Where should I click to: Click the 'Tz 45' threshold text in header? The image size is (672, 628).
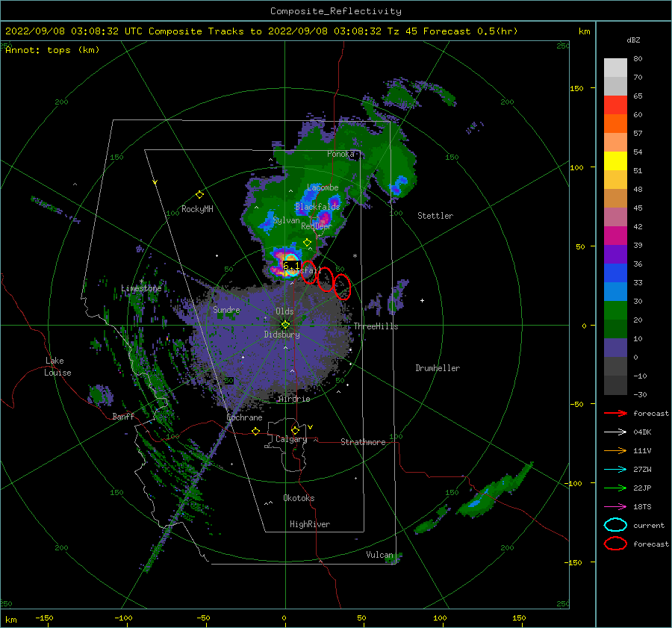coord(402,31)
